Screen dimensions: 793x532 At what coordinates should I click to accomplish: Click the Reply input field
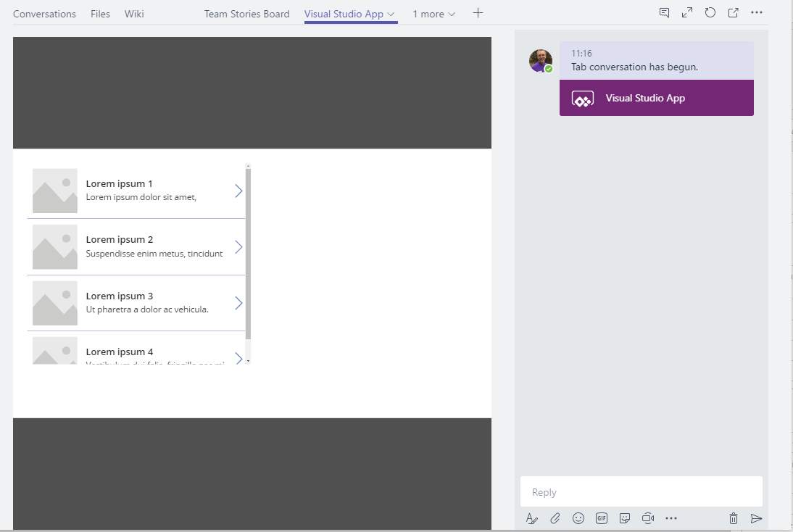[x=641, y=491]
